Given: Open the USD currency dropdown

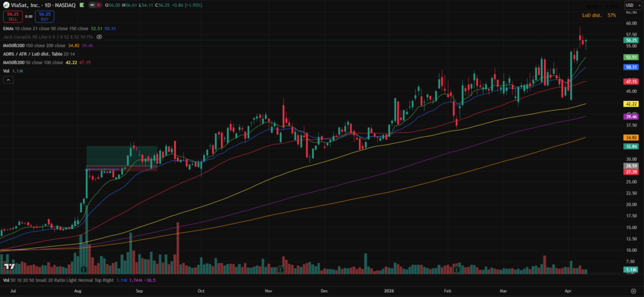Looking at the screenshot, I should pos(631,5).
